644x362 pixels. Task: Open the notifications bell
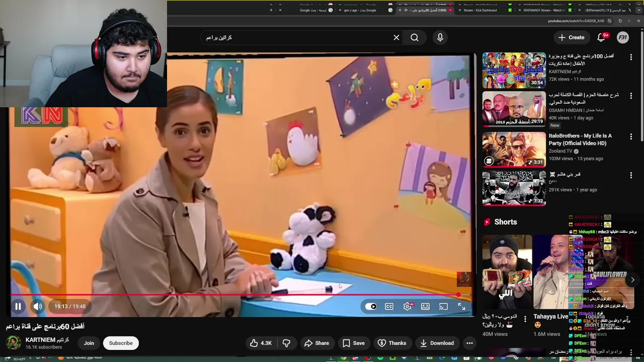pos(601,37)
